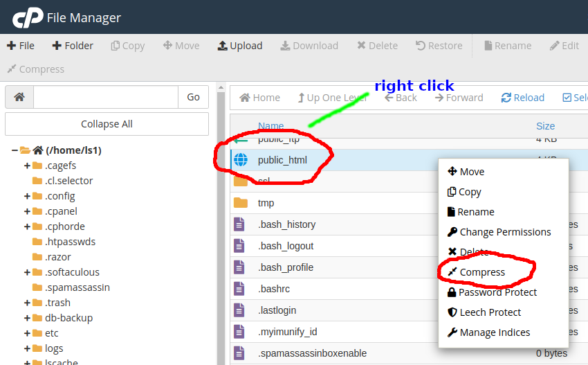This screenshot has height=365, width=588.
Task: Create new folder with + Folder
Action: [x=73, y=46]
